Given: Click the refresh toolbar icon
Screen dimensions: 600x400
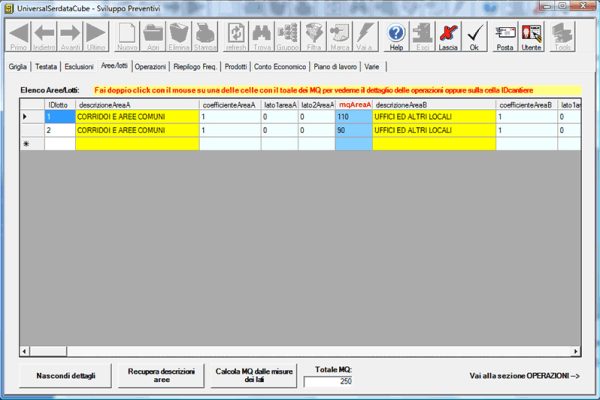Looking at the screenshot, I should click(x=236, y=37).
